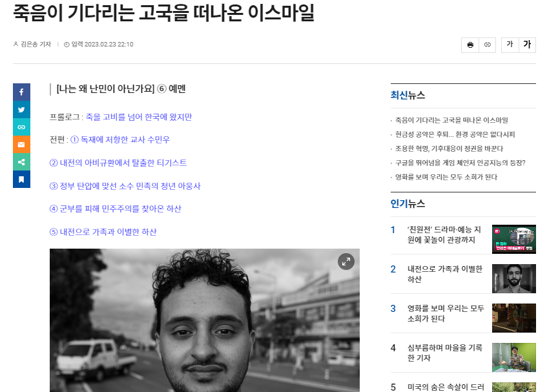The height and width of the screenshot is (392, 558).
Task: Click thumbnail for '친원전' 드라마·예능 story
Action: coord(514,239)
